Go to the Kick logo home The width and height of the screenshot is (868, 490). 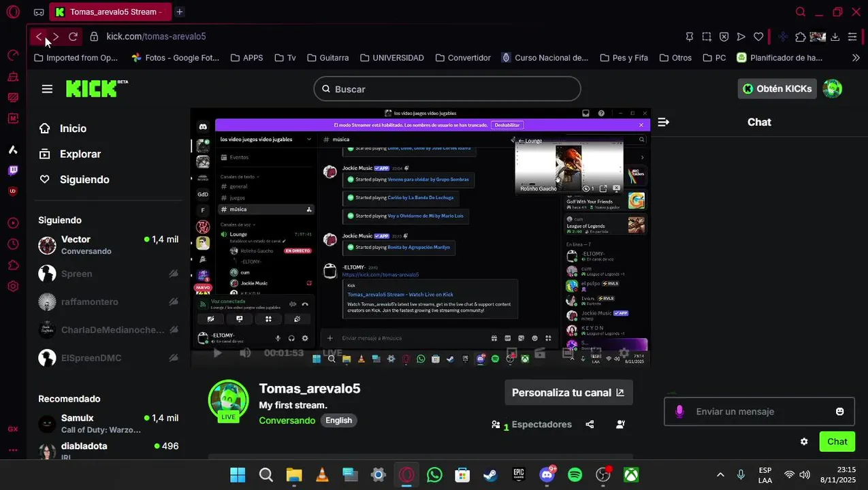coord(97,88)
